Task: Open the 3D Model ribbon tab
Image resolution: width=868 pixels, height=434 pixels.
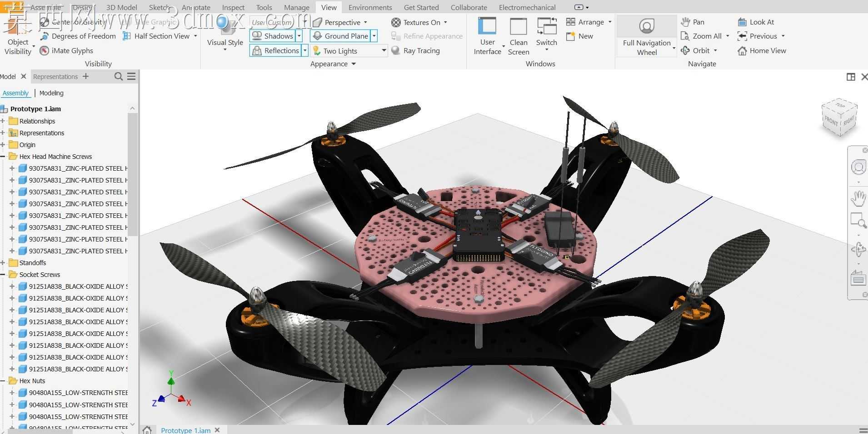Action: click(x=121, y=7)
